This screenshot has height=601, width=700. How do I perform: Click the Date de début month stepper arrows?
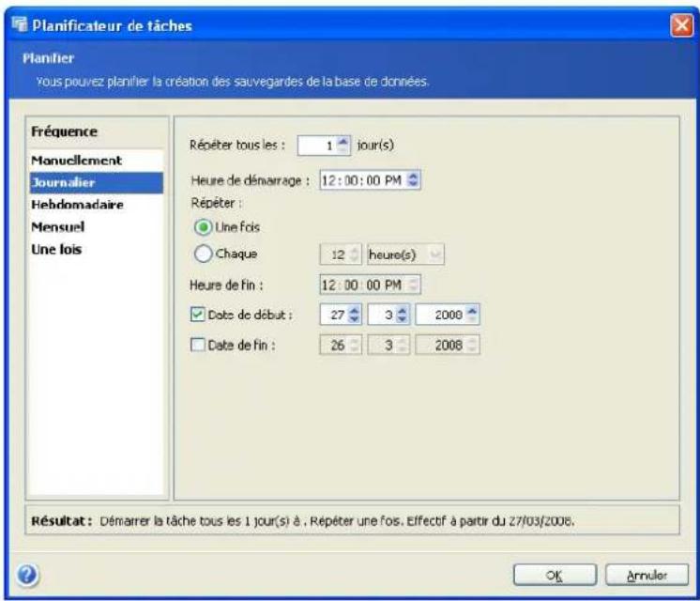click(x=403, y=315)
